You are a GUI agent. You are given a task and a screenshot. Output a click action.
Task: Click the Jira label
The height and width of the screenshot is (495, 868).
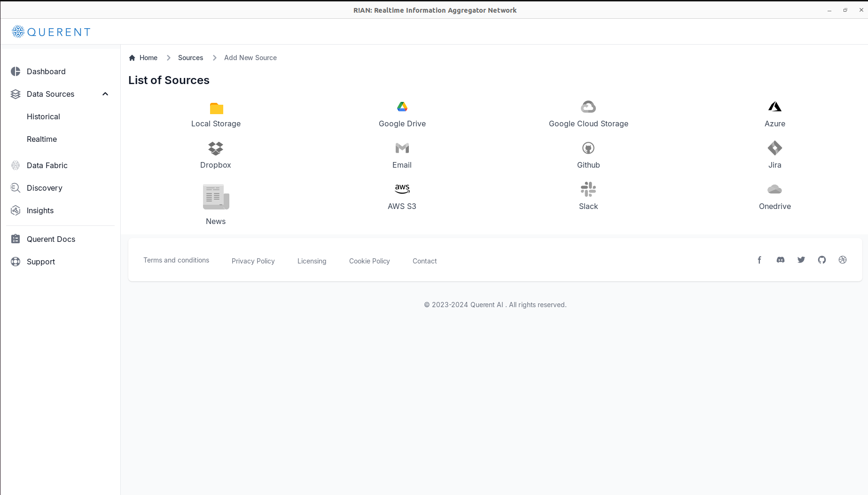coord(775,165)
